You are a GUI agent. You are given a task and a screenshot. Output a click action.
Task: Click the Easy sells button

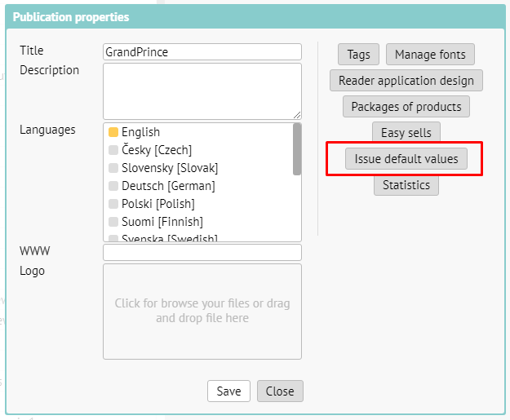tap(406, 133)
